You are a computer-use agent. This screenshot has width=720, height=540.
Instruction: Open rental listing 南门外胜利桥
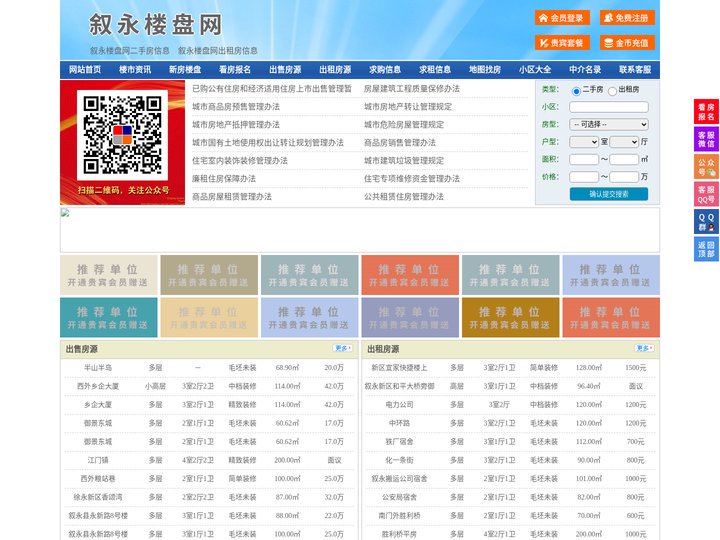tap(399, 516)
